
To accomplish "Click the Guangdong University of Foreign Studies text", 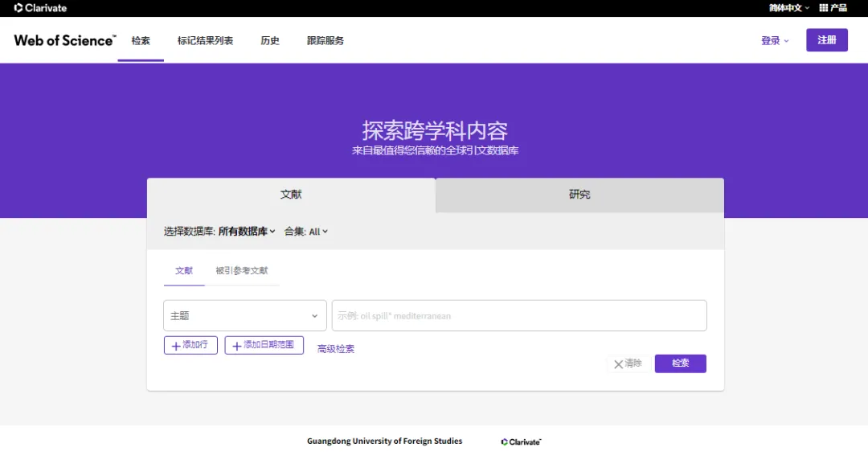I will (385, 442).
